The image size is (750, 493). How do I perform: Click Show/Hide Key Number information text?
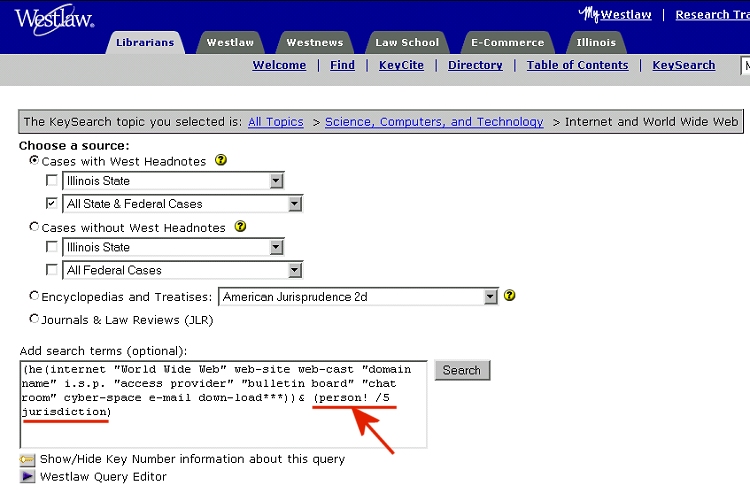pos(192,459)
